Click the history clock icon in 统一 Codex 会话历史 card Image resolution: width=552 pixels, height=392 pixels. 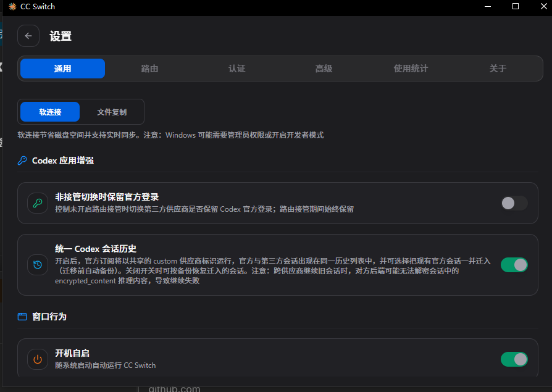[38, 265]
